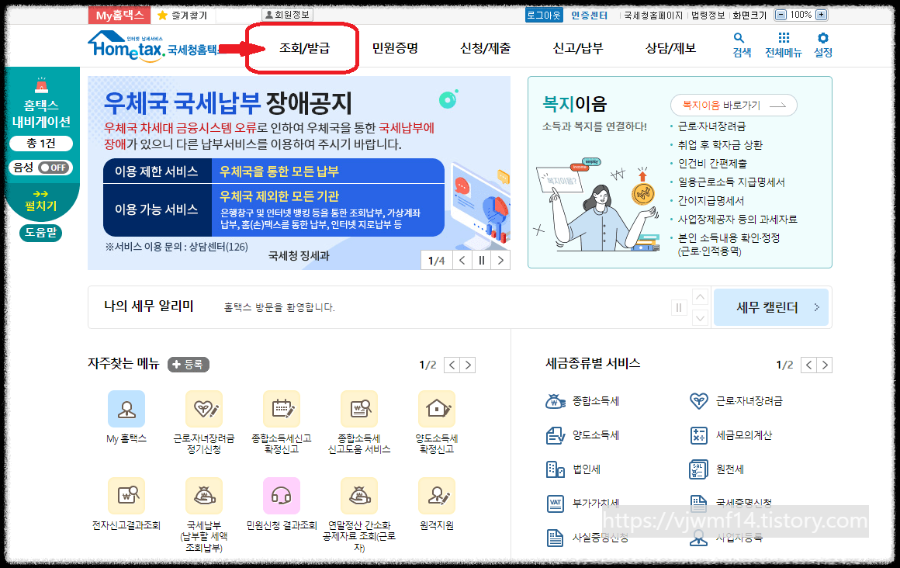The image size is (900, 568).
Task: Open 간이지급명세서 link
Action: point(711,201)
